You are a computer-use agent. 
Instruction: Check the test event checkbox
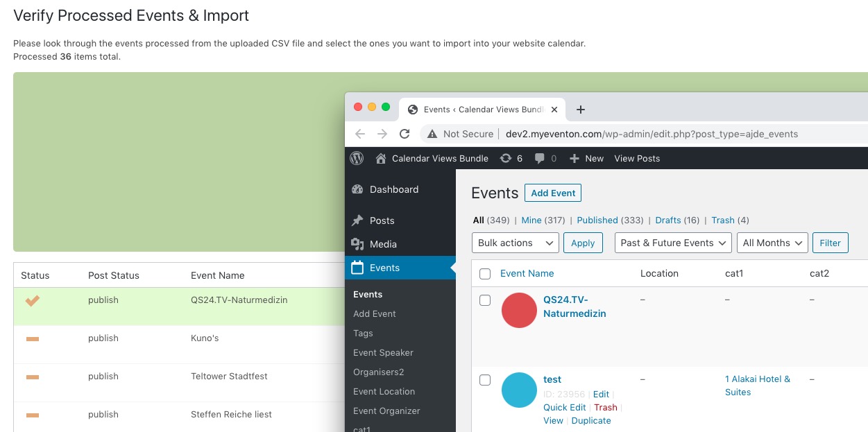(485, 380)
